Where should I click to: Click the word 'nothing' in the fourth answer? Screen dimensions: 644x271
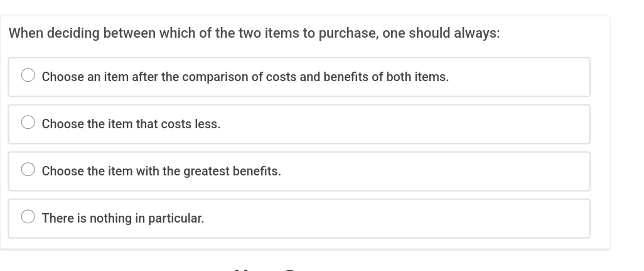(110, 218)
